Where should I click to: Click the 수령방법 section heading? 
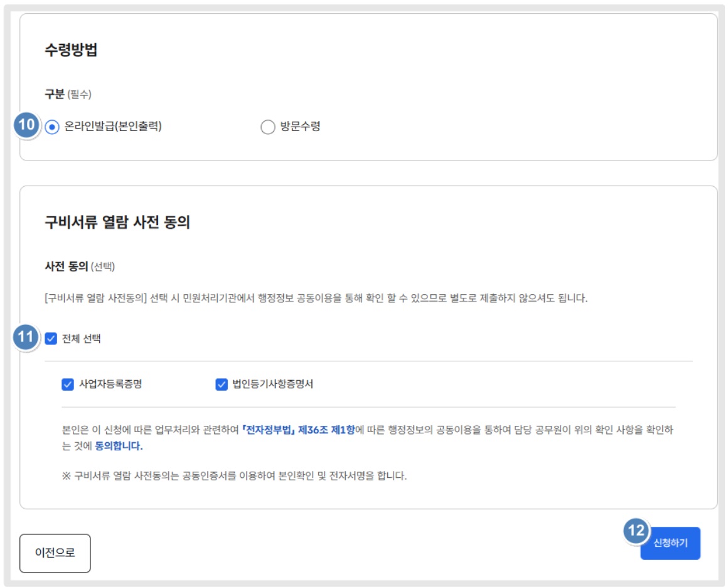71,50
